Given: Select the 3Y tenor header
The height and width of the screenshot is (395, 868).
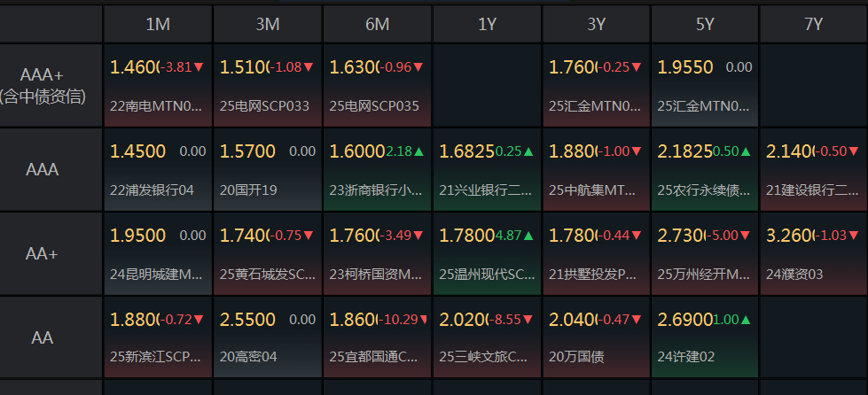Looking at the screenshot, I should tap(596, 24).
